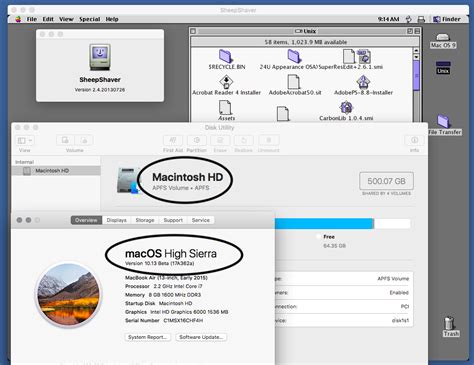
Task: Switch to the Service tab
Action: click(201, 220)
